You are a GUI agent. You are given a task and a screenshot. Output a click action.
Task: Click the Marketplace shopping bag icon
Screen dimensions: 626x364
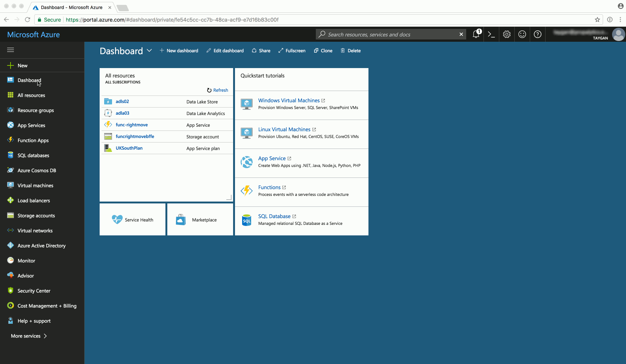click(x=181, y=220)
